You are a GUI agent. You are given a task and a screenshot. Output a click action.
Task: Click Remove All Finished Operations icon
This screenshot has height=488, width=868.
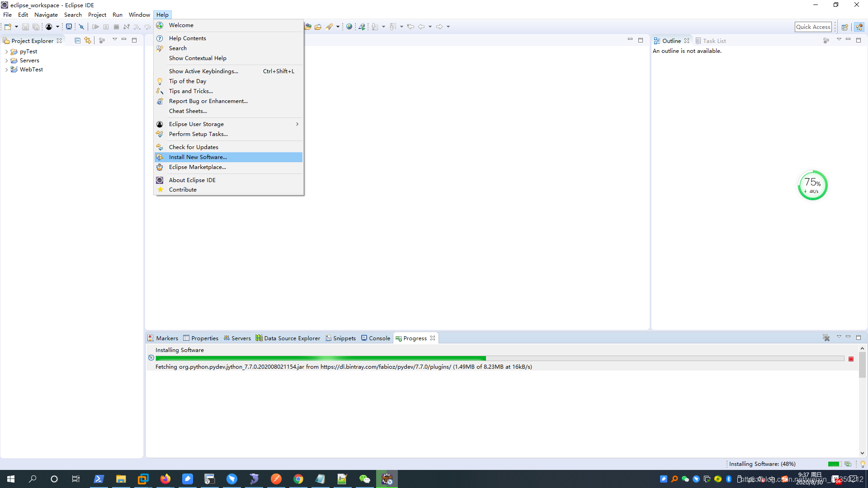(826, 338)
